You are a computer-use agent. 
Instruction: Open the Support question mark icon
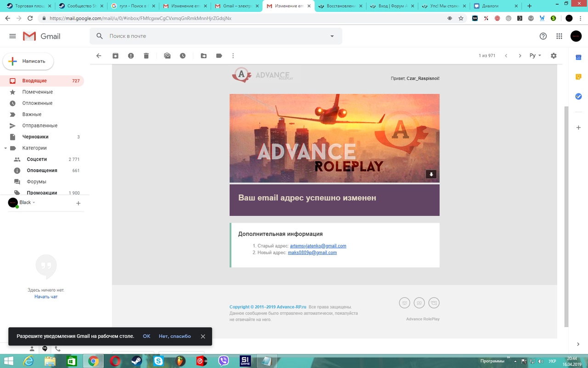tap(543, 36)
